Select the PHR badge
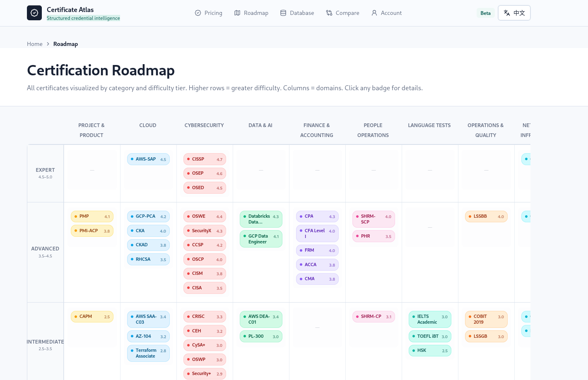The width and height of the screenshot is (588, 380). coord(374,236)
